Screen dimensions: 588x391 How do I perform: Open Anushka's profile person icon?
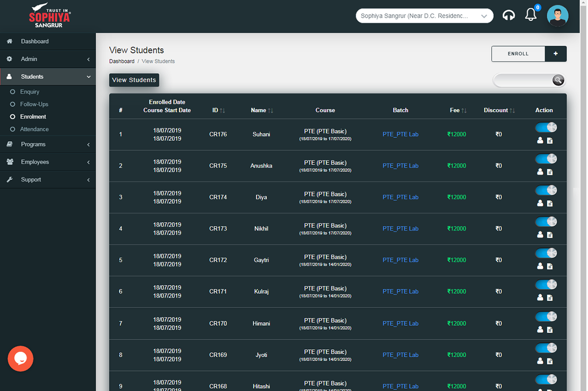(x=540, y=172)
